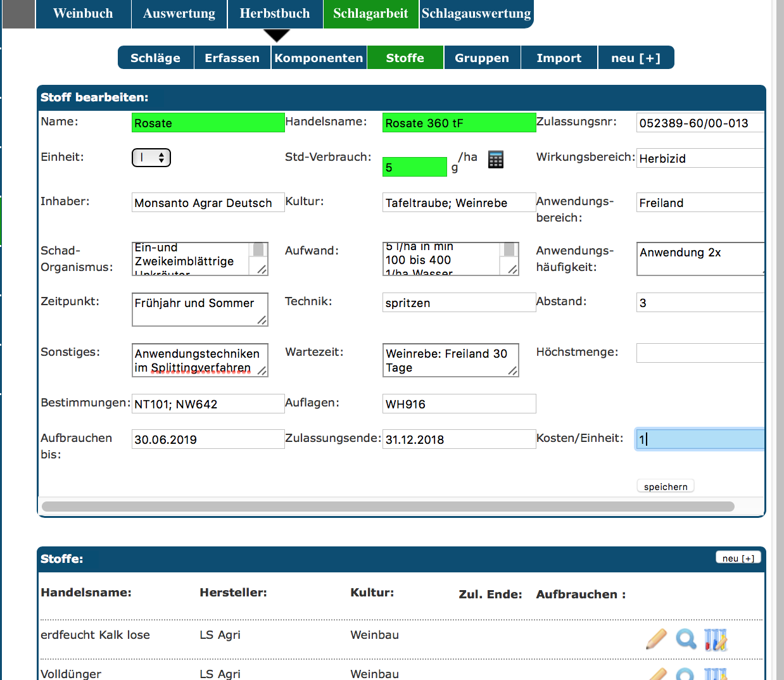The image size is (784, 680).
Task: Click the speichern button
Action: point(665,486)
